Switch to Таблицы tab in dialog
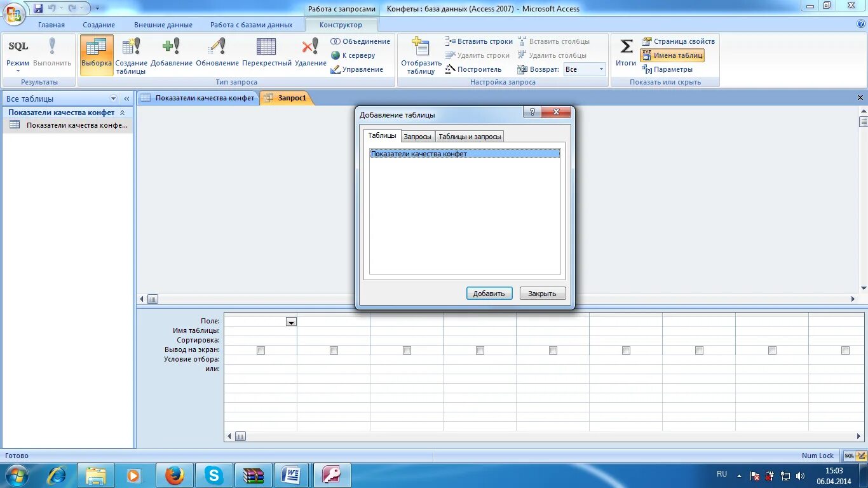Screen dimensions: 868x488 tap(383, 136)
